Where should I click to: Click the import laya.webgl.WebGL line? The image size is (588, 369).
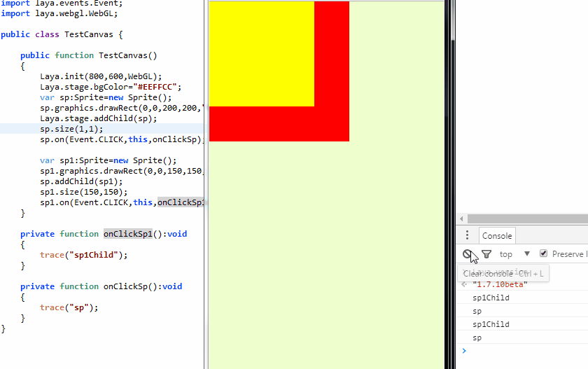59,13
